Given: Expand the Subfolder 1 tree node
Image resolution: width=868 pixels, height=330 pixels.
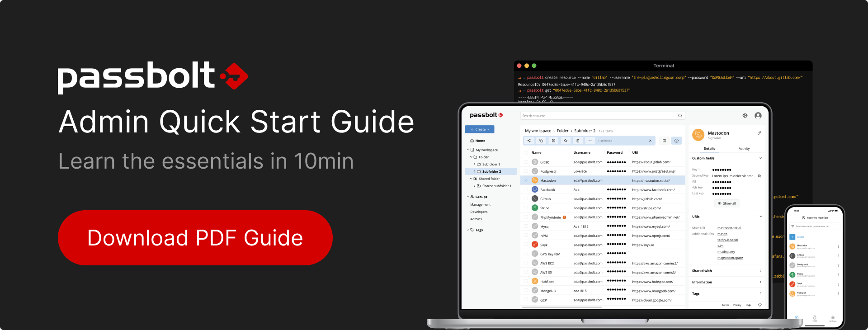Looking at the screenshot, I should pyautogui.click(x=474, y=164).
